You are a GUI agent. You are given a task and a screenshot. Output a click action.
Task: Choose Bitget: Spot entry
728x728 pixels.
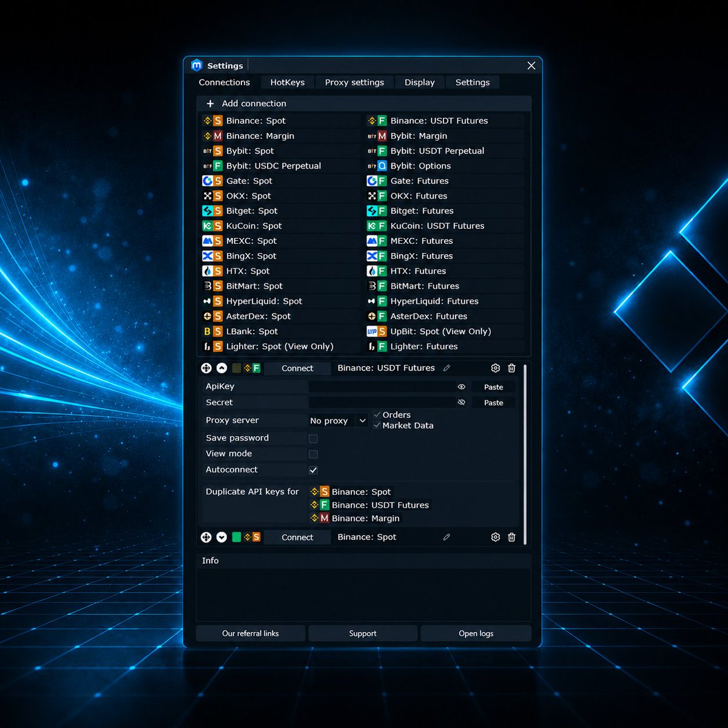coord(280,211)
